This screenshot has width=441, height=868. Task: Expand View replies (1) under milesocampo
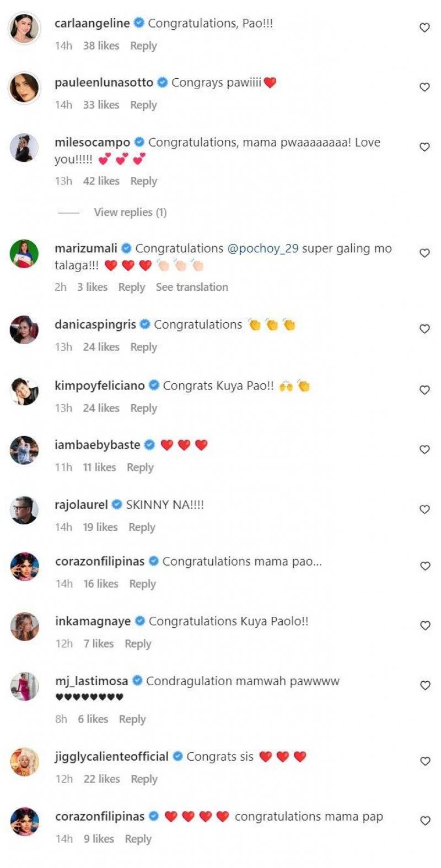tap(130, 212)
